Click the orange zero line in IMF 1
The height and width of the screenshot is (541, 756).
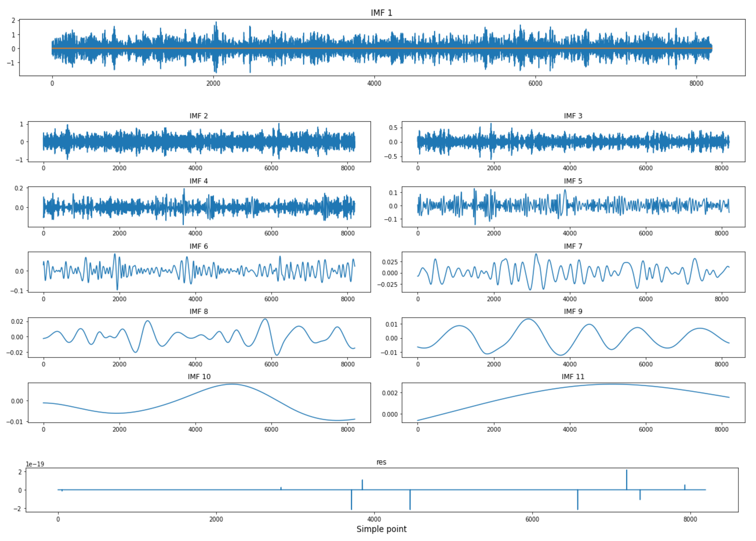381,48
